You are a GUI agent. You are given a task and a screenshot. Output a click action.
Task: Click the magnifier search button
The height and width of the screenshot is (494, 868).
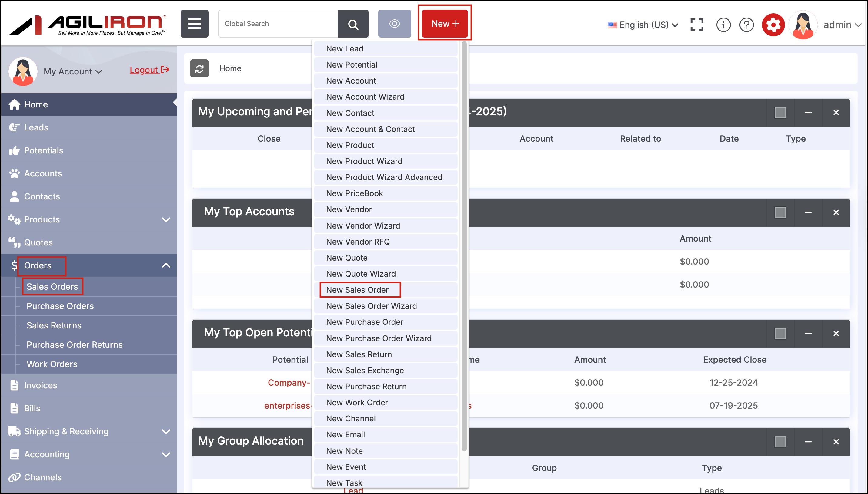[x=353, y=24]
